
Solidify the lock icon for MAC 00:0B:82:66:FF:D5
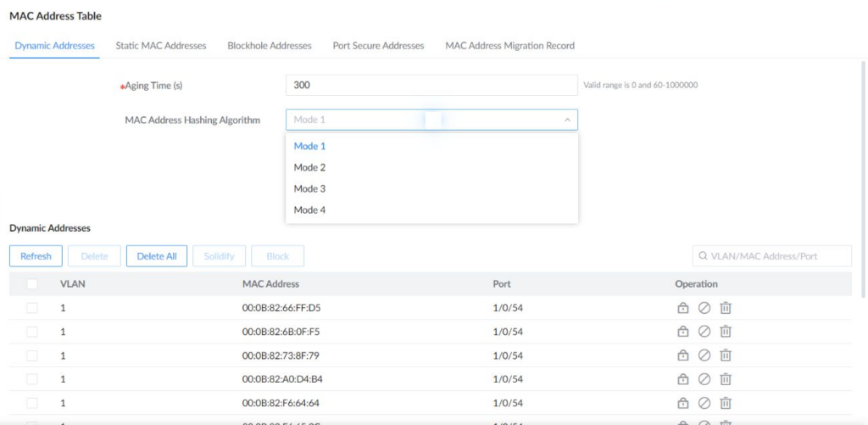pyautogui.click(x=683, y=308)
